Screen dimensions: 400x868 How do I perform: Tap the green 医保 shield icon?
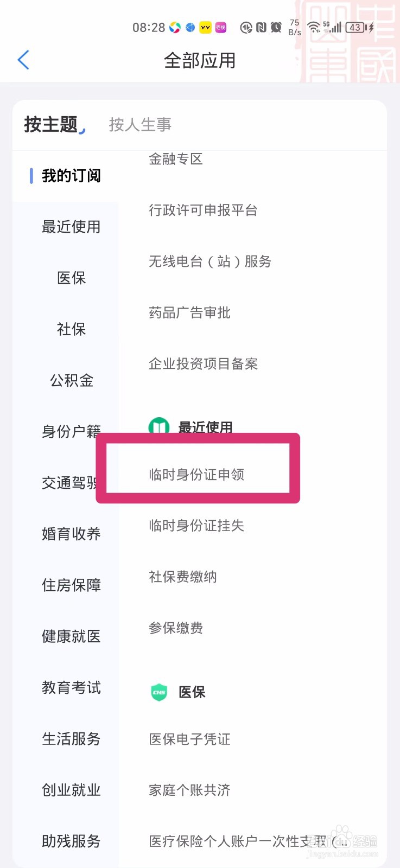[x=159, y=692]
